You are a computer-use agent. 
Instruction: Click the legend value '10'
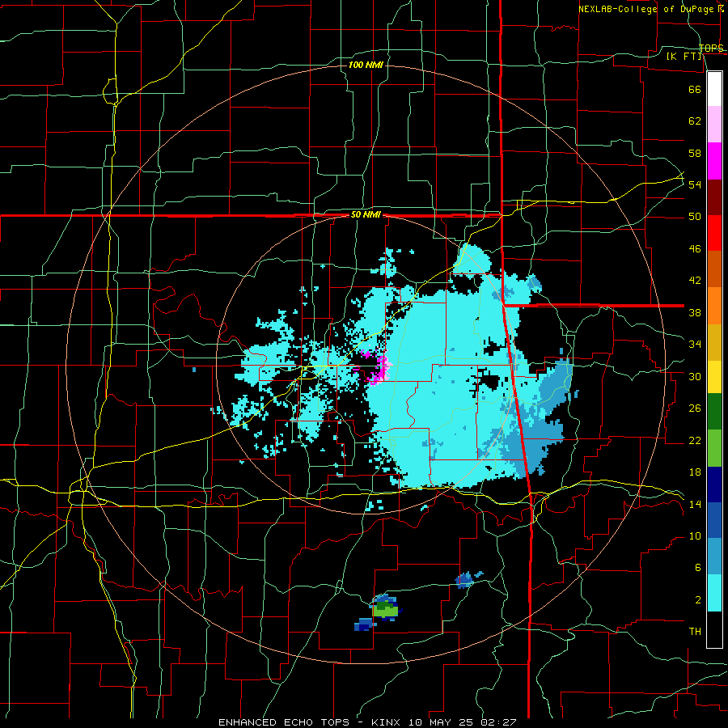(x=695, y=536)
